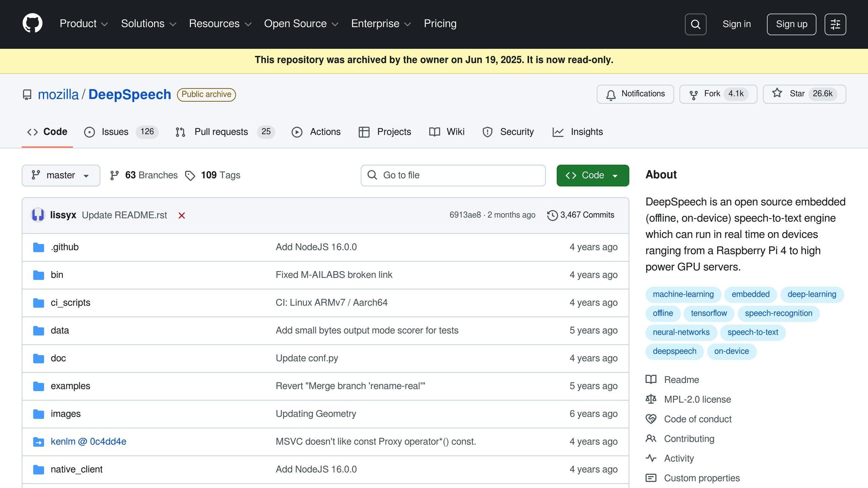Click the Custom properties icon
This screenshot has width=868, height=488.
tap(651, 478)
